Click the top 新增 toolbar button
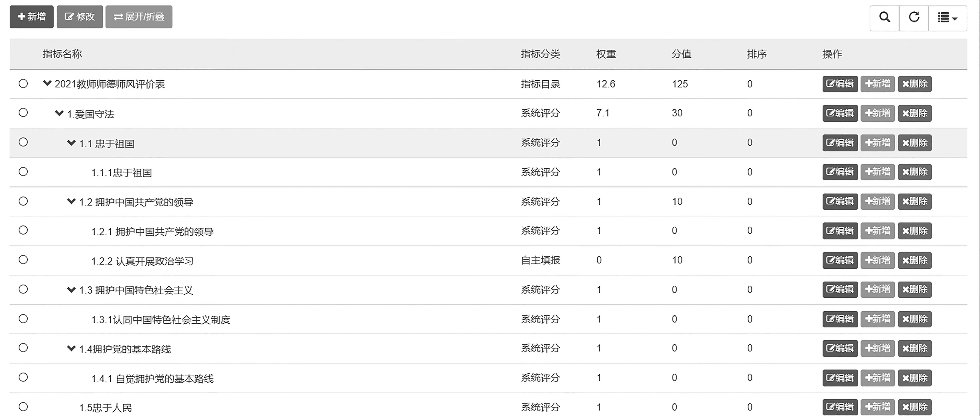Viewport: 980px width, 416px height. point(32,17)
